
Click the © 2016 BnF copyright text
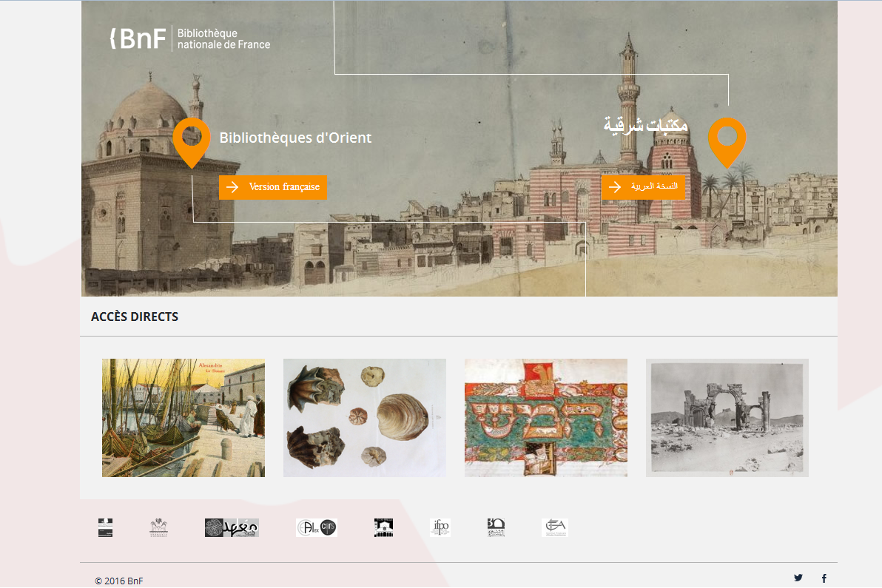tap(118, 581)
